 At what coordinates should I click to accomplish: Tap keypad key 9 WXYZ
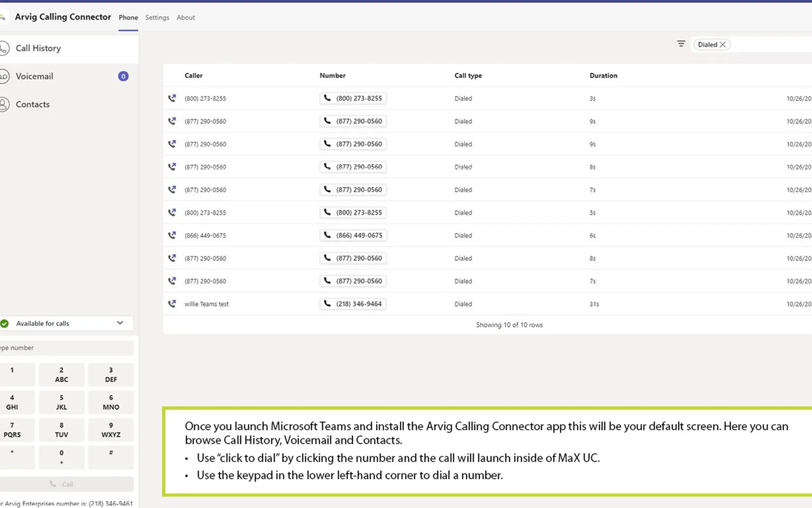tap(111, 430)
